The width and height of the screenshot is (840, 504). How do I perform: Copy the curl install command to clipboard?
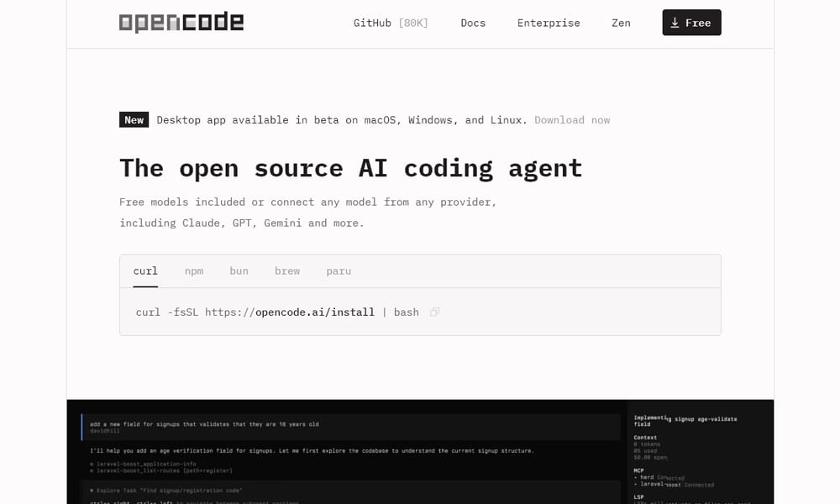click(x=434, y=312)
